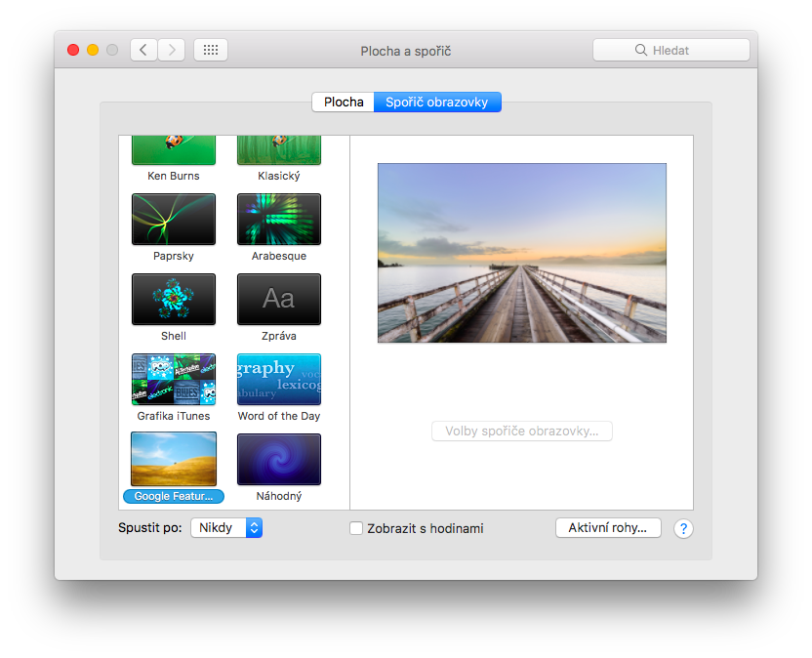
Task: Click the Ken Burns screen saver
Action: (x=174, y=151)
